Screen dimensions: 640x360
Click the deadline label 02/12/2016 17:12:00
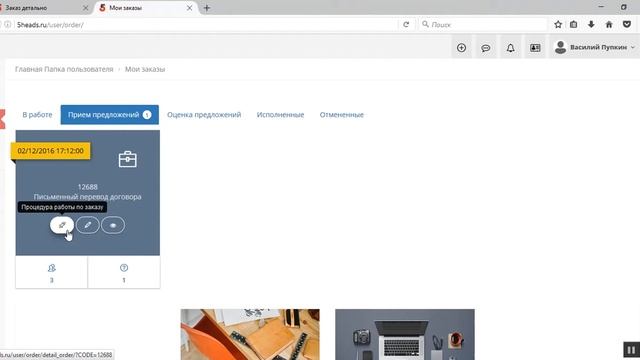coord(51,151)
